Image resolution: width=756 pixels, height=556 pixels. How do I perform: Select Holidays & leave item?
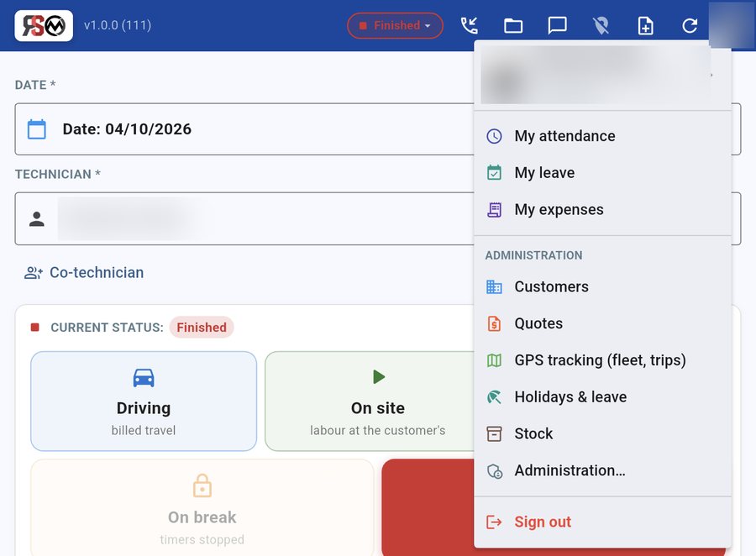point(602,397)
